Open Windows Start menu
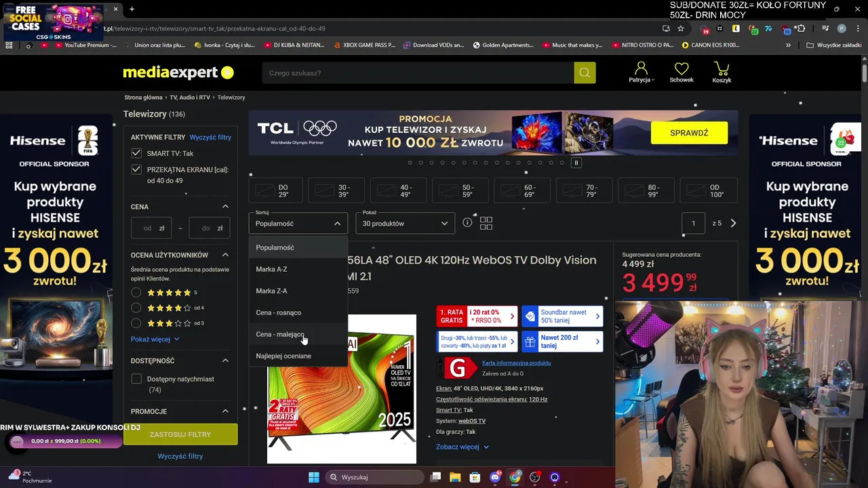The width and height of the screenshot is (868, 488). (x=314, y=477)
